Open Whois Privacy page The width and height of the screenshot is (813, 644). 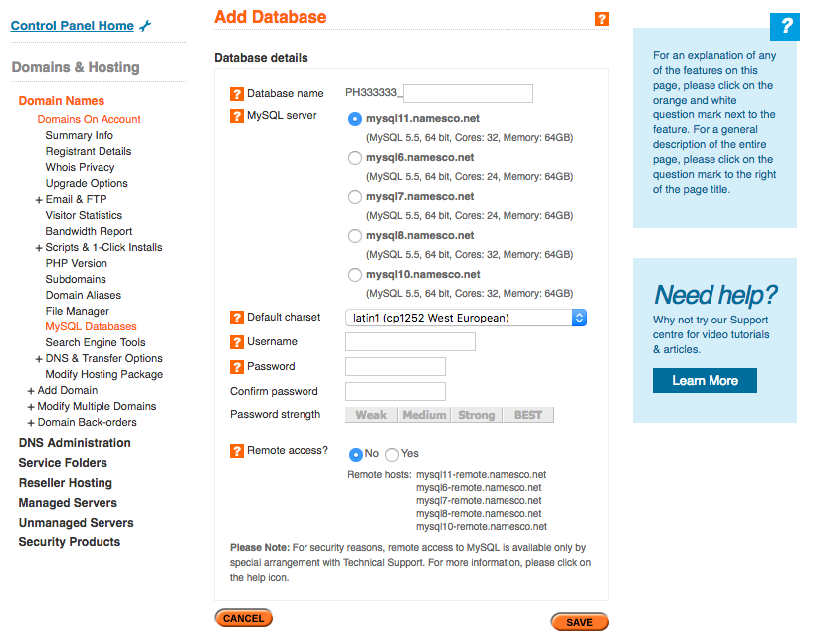(80, 167)
